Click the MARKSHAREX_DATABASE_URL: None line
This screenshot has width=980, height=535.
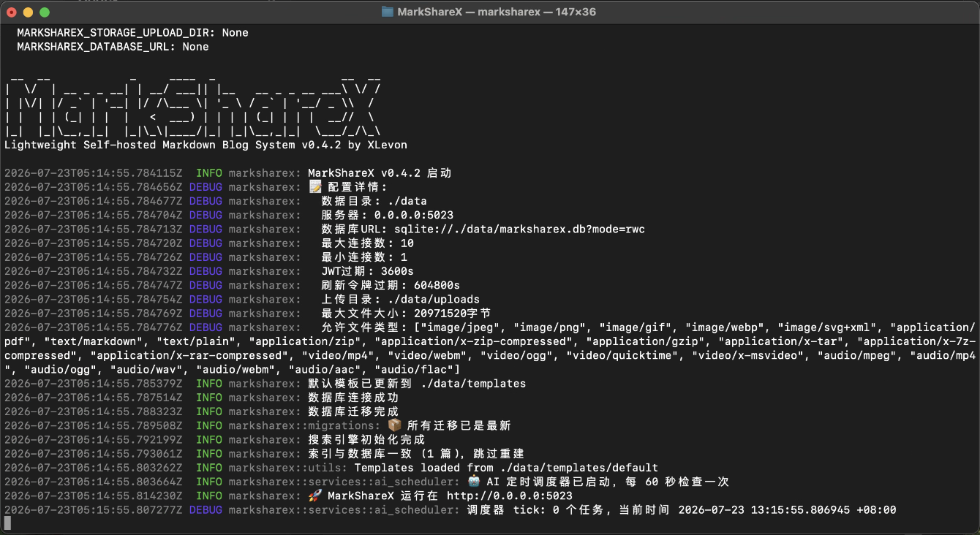coord(113,46)
